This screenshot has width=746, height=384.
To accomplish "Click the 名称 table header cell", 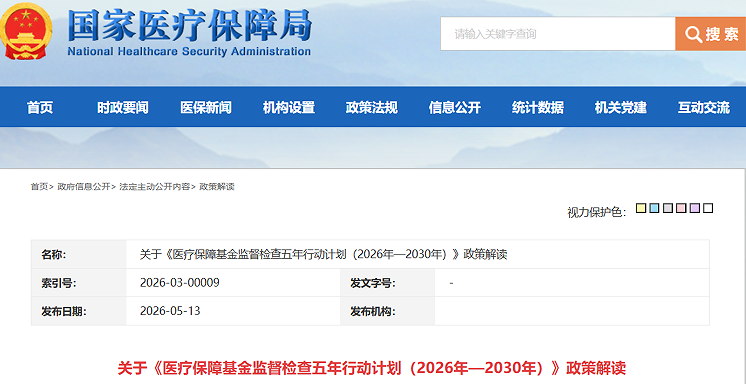I will pos(79,255).
